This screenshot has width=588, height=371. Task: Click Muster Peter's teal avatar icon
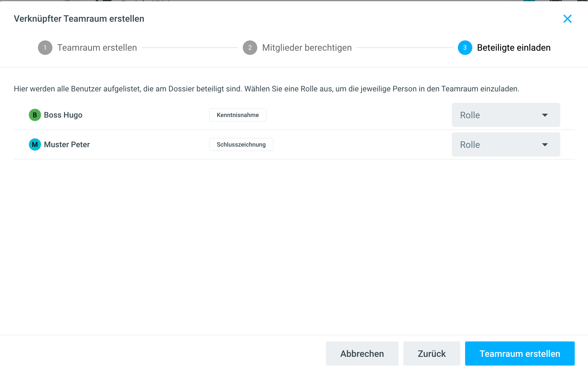coord(35,144)
